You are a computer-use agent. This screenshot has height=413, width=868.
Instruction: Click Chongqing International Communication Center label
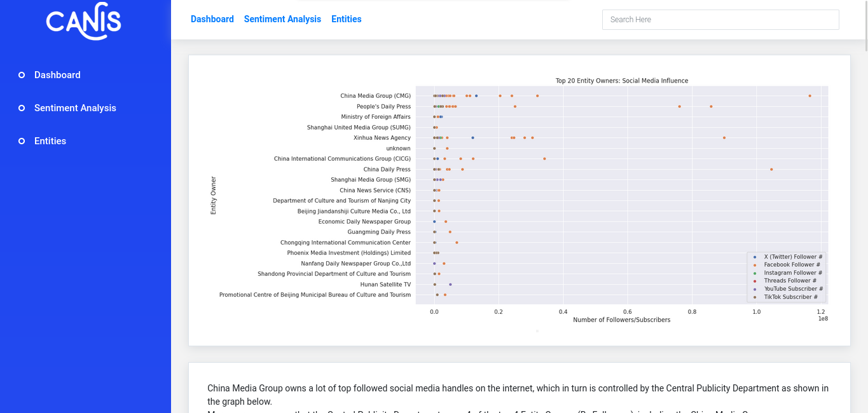point(345,243)
